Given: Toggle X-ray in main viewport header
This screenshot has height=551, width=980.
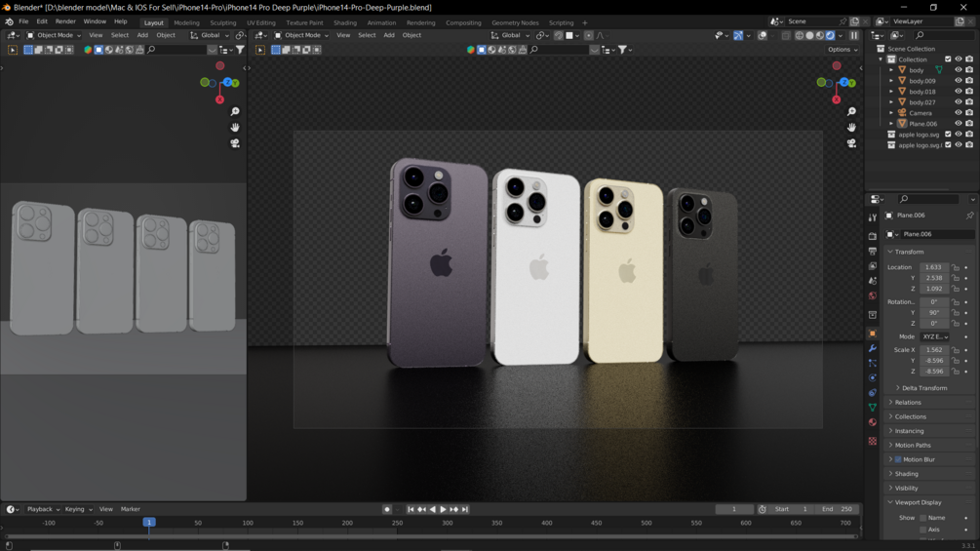Looking at the screenshot, I should click(786, 36).
